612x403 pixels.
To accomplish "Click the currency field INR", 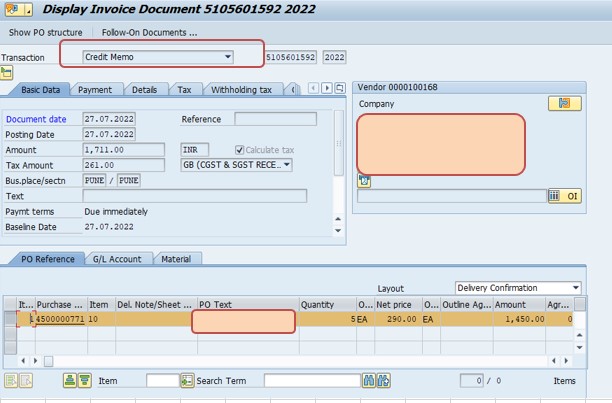I will [x=195, y=150].
